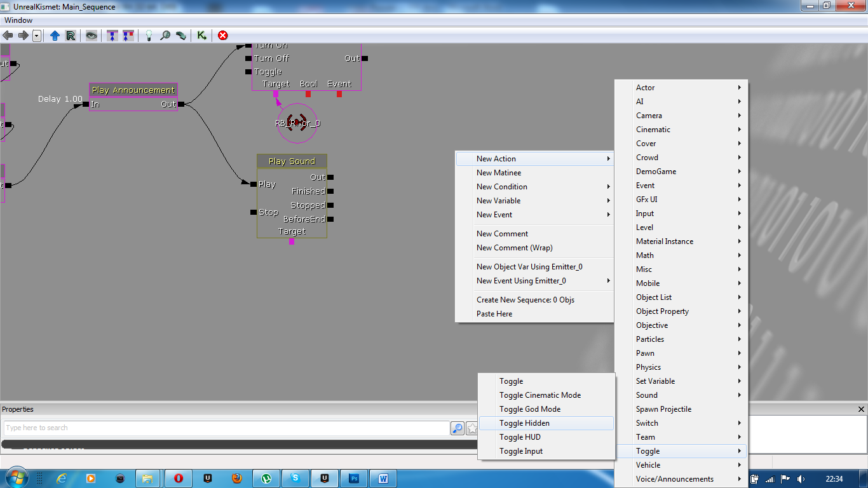Screen dimensions: 868x488
Task: Click the Properties search magnifier button
Action: [x=458, y=428]
